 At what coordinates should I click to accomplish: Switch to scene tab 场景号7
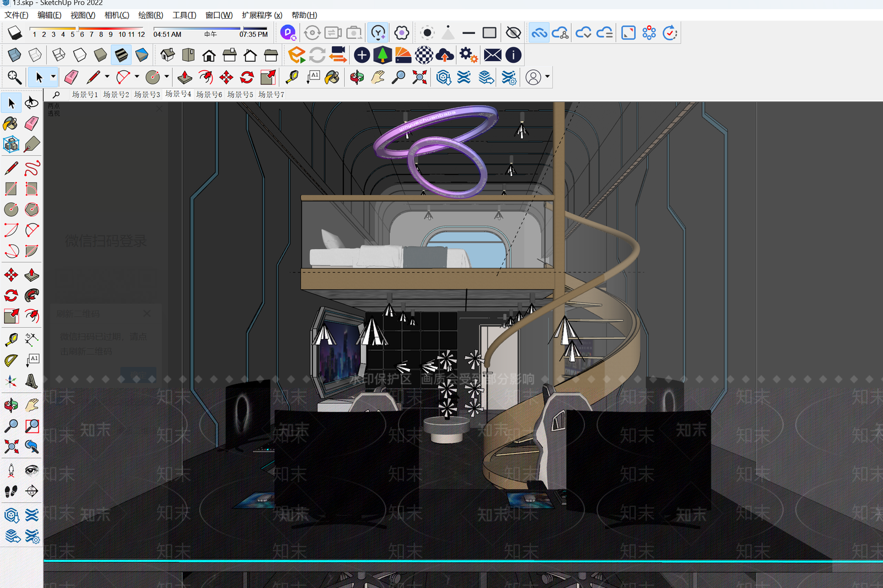tap(272, 95)
